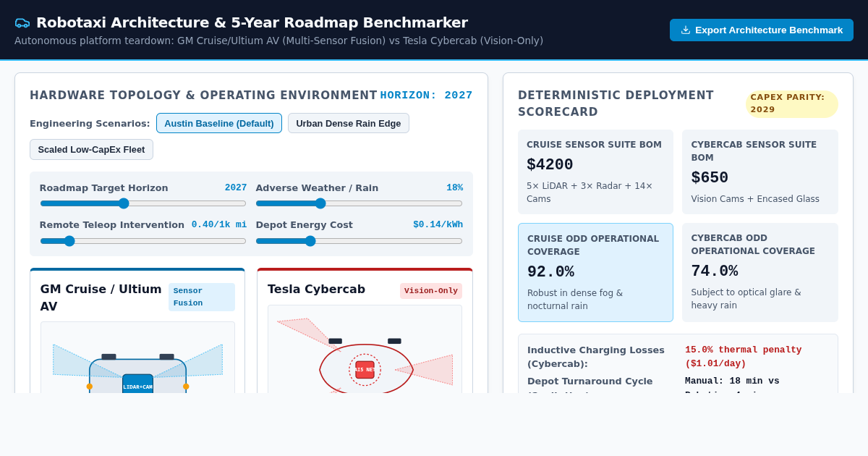
Task: Open the Cruise Sensor Suite BOM card
Action: click(x=595, y=172)
